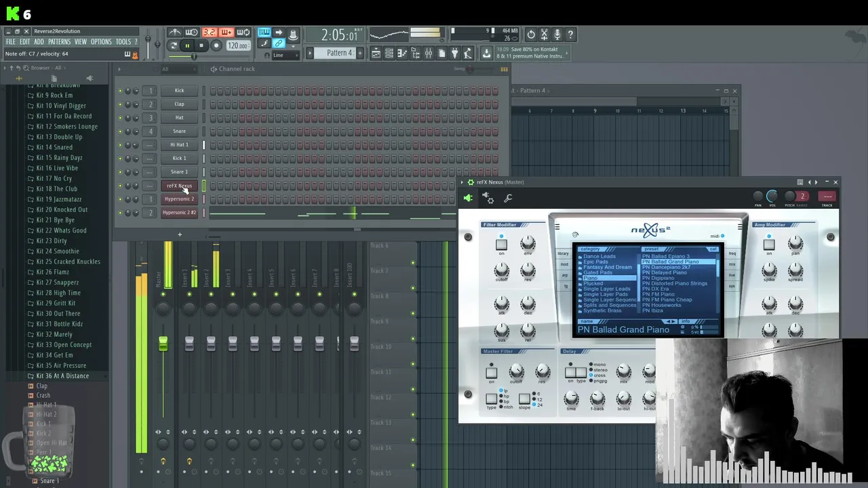The height and width of the screenshot is (488, 868).
Task: Adjust the Nexus channel VOL knob
Action: click(772, 197)
